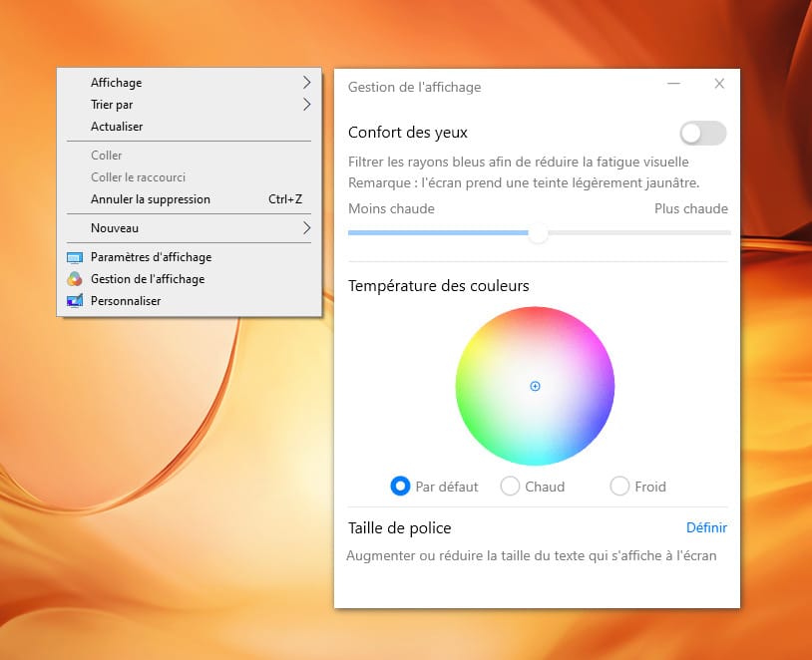Expand the Trier par submenu arrow

[306, 105]
